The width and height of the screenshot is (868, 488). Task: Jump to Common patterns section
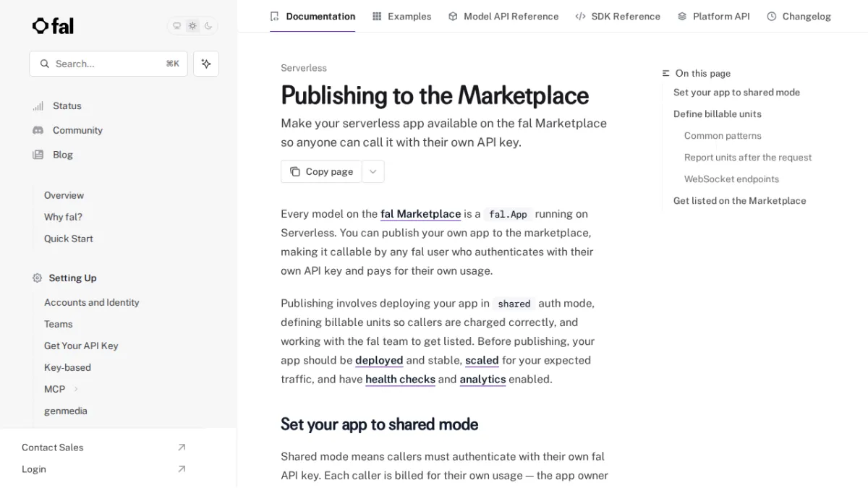click(x=723, y=135)
